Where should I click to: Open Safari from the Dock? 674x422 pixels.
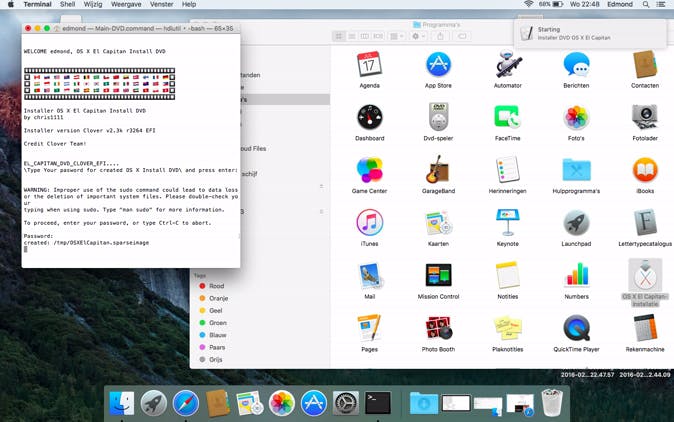[186, 404]
